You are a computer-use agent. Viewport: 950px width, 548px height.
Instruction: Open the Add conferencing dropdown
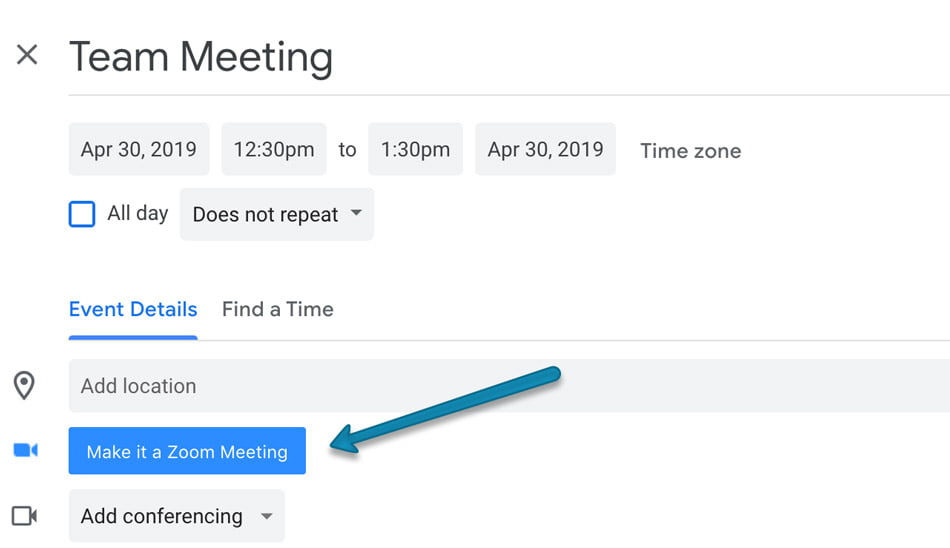coord(176,516)
